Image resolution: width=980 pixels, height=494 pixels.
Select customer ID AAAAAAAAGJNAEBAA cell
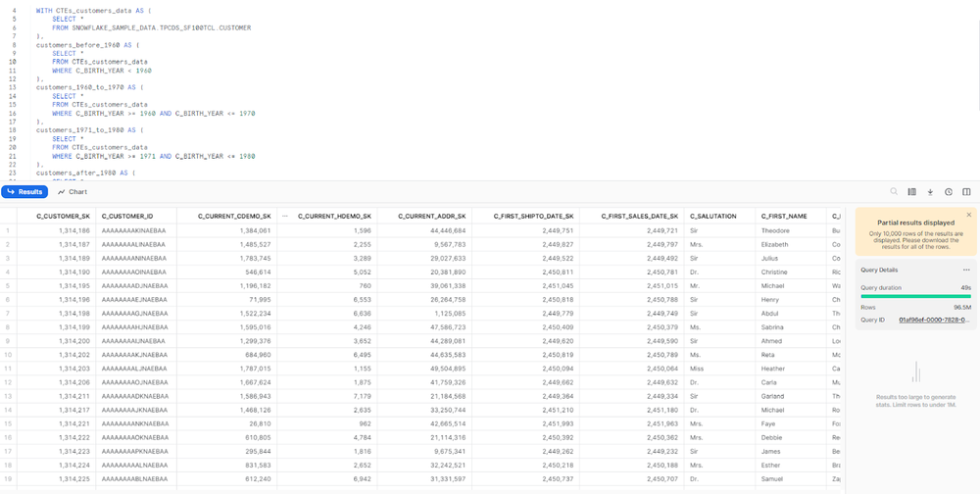pyautogui.click(x=136, y=314)
